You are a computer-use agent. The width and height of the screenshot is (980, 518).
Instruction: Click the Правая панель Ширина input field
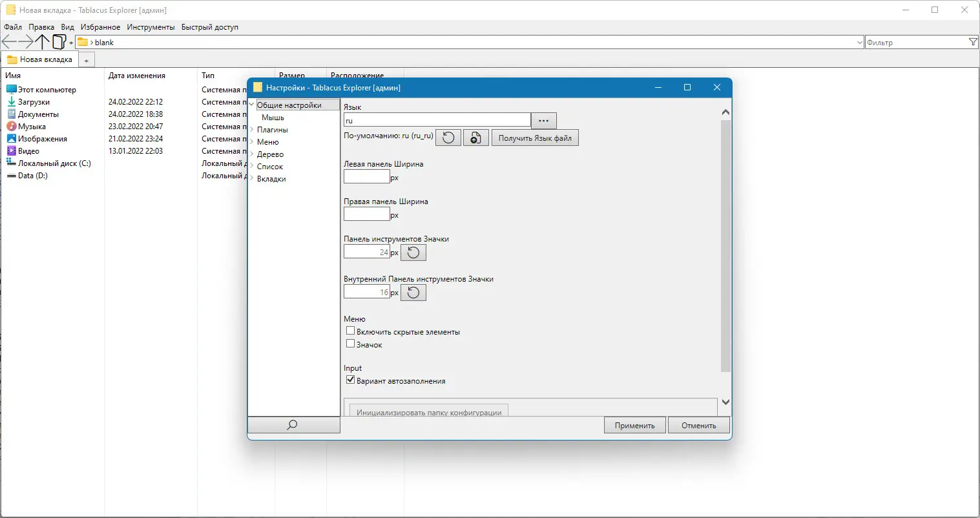coord(367,214)
